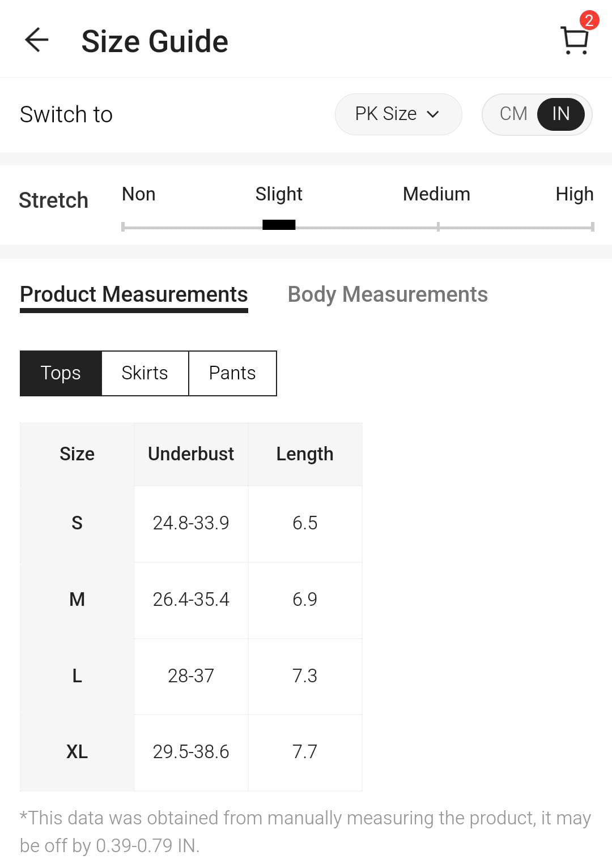Show Skirts measurements
Screen dimensions: 612x868
(144, 373)
